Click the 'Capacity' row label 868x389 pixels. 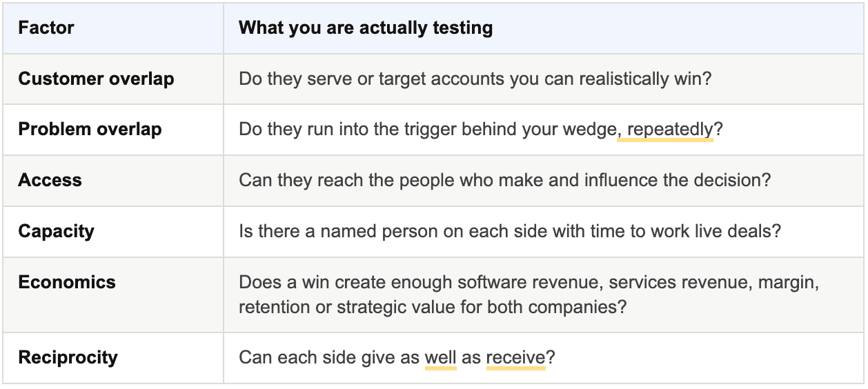click(56, 231)
